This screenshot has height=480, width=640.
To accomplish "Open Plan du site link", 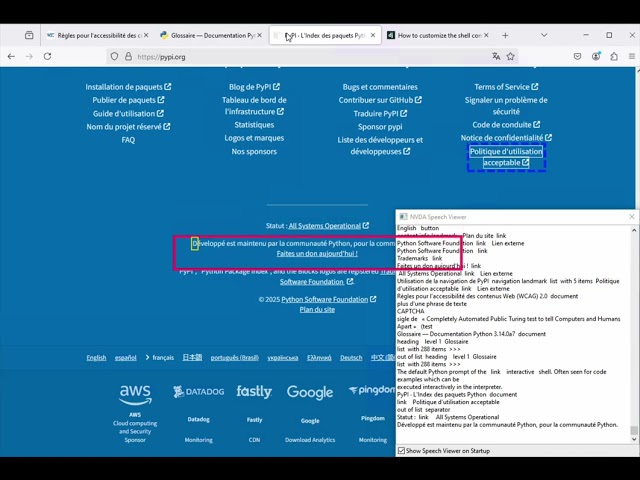I will click(317, 309).
